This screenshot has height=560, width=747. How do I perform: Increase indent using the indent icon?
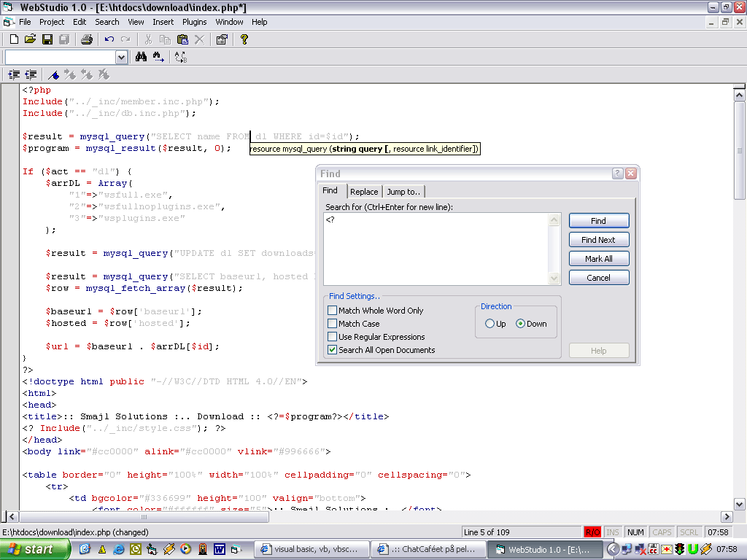coord(14,74)
